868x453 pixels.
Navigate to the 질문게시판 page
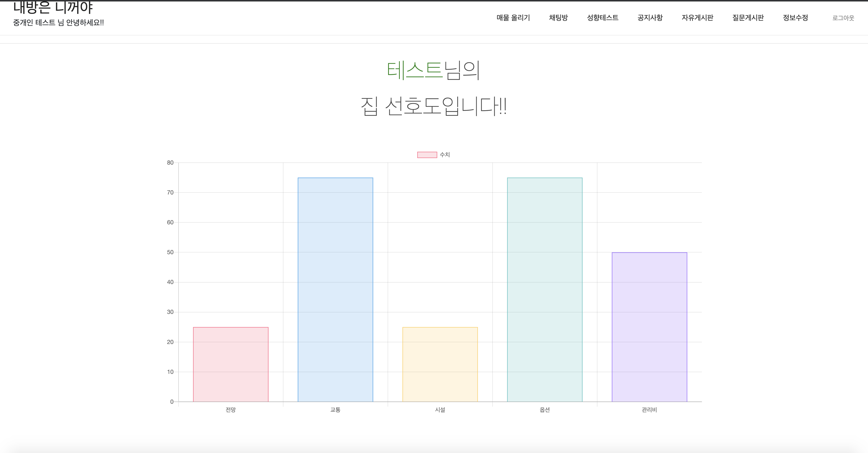(748, 18)
